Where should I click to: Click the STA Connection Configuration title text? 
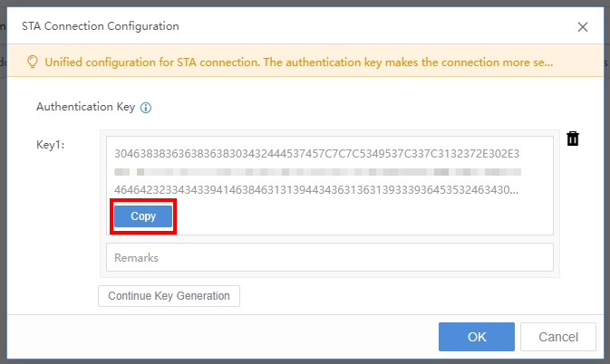pyautogui.click(x=101, y=26)
